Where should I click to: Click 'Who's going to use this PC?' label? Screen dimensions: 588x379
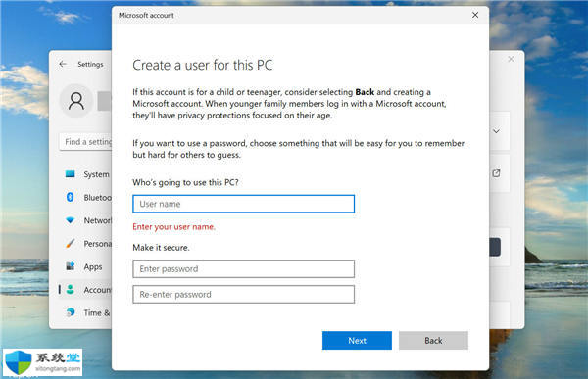[185, 182]
